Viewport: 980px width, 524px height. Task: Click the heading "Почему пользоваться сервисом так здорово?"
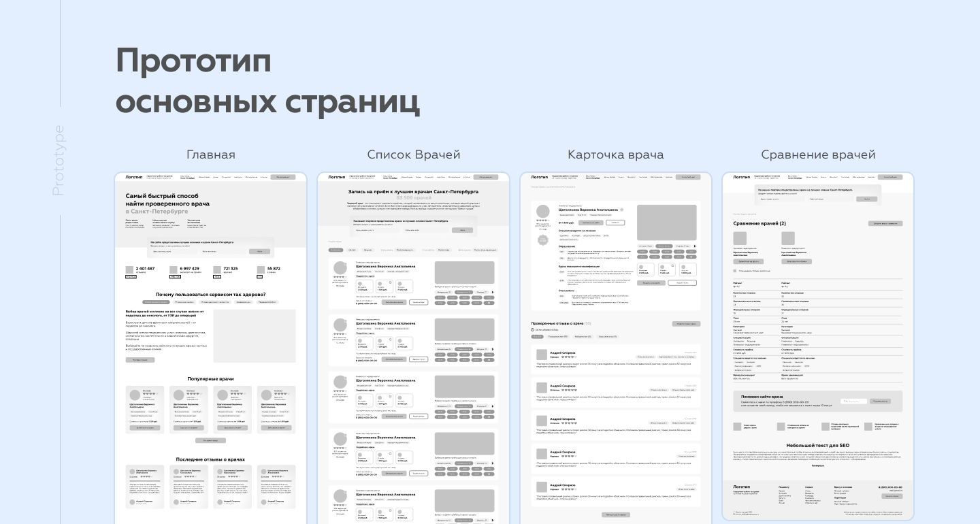pos(210,294)
